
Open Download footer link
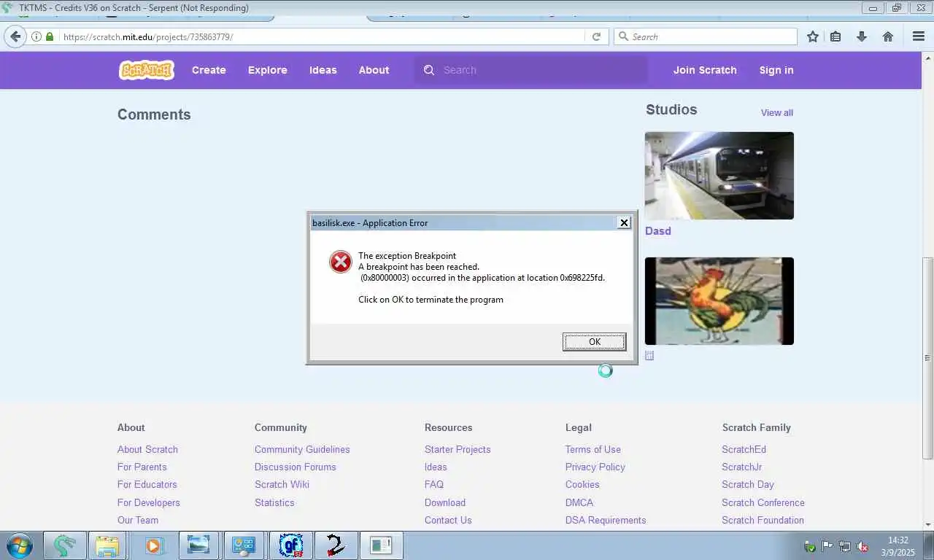(x=445, y=503)
